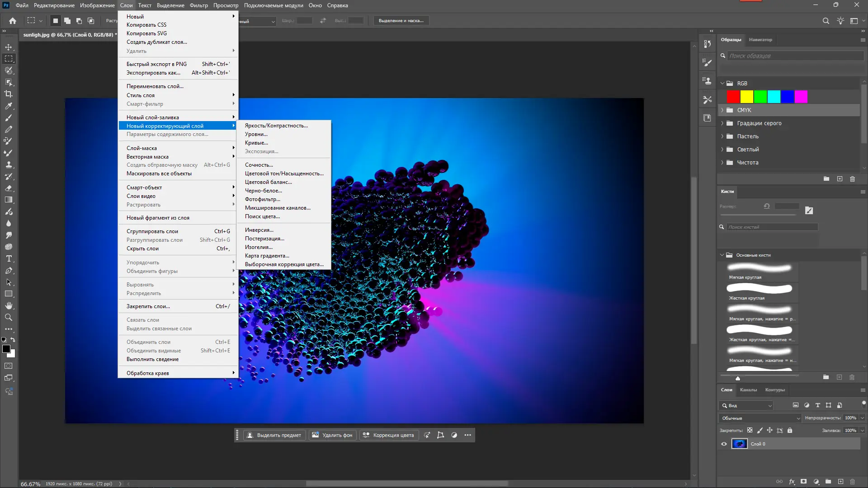Image resolution: width=868 pixels, height=488 pixels.
Task: Switch to the Каналы tab
Action: tap(748, 390)
